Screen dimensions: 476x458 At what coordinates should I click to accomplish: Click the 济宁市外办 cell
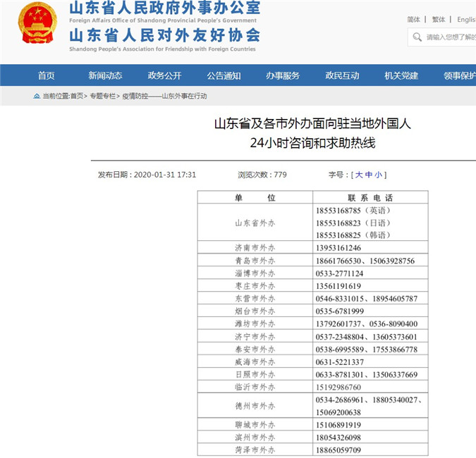click(x=255, y=336)
